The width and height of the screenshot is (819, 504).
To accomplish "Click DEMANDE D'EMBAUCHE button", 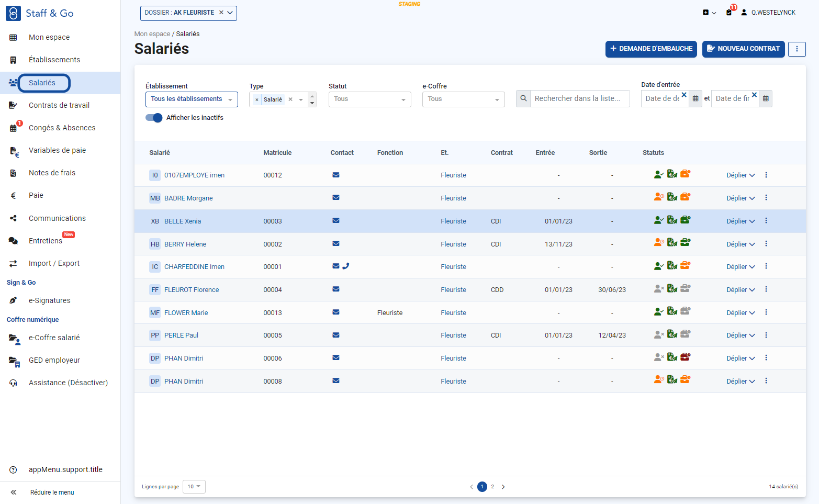I will [651, 49].
